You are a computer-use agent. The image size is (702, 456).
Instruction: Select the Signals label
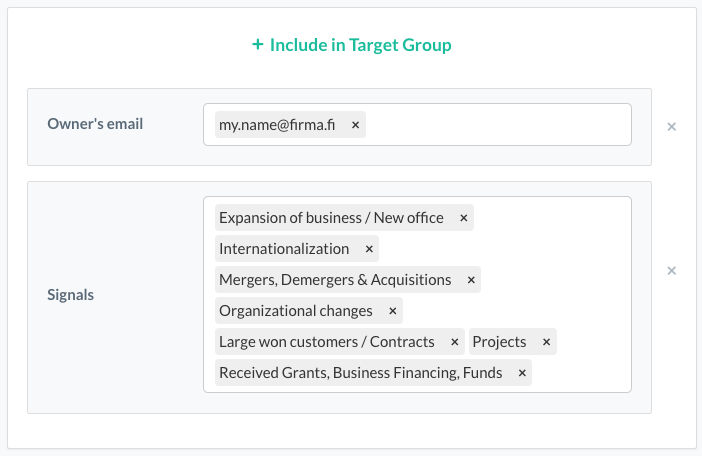coord(73,295)
